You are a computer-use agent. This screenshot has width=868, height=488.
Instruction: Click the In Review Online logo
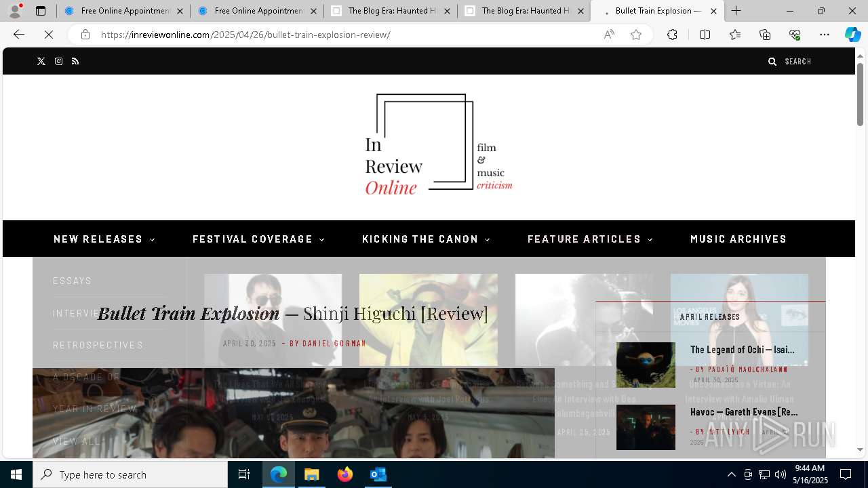point(439,144)
